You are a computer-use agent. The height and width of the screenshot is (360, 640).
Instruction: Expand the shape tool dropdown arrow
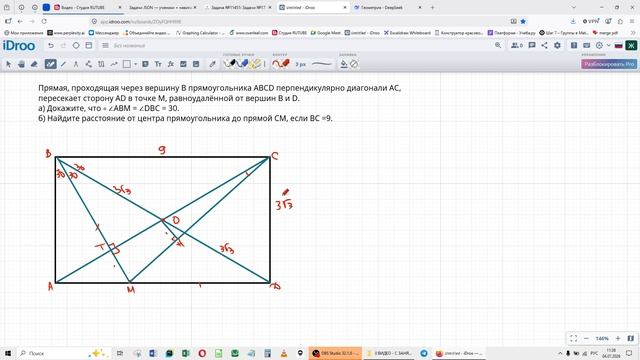(135, 64)
